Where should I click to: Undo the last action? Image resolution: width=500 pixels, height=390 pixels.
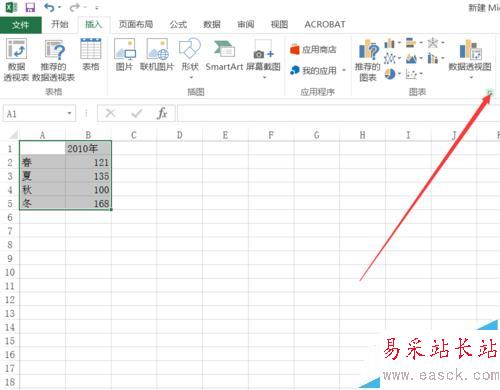point(49,7)
